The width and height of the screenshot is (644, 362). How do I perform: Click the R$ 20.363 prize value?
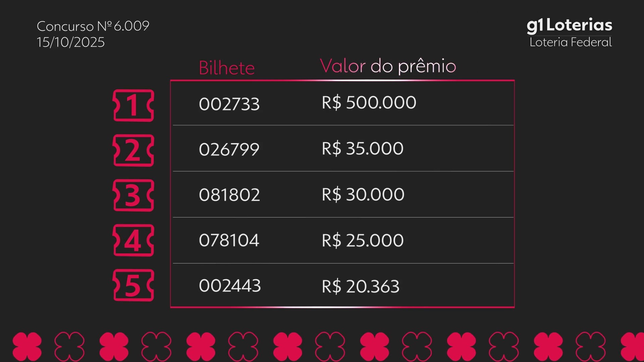coord(361,287)
